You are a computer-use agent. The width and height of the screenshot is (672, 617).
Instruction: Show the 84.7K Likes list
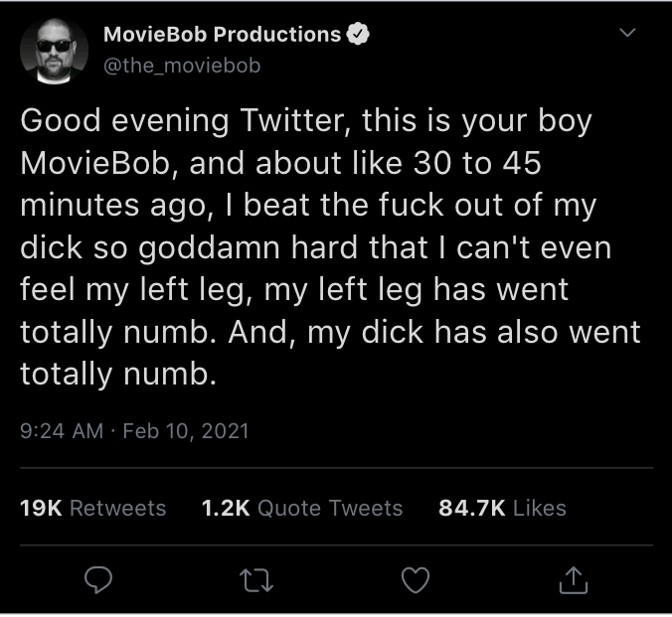point(502,508)
